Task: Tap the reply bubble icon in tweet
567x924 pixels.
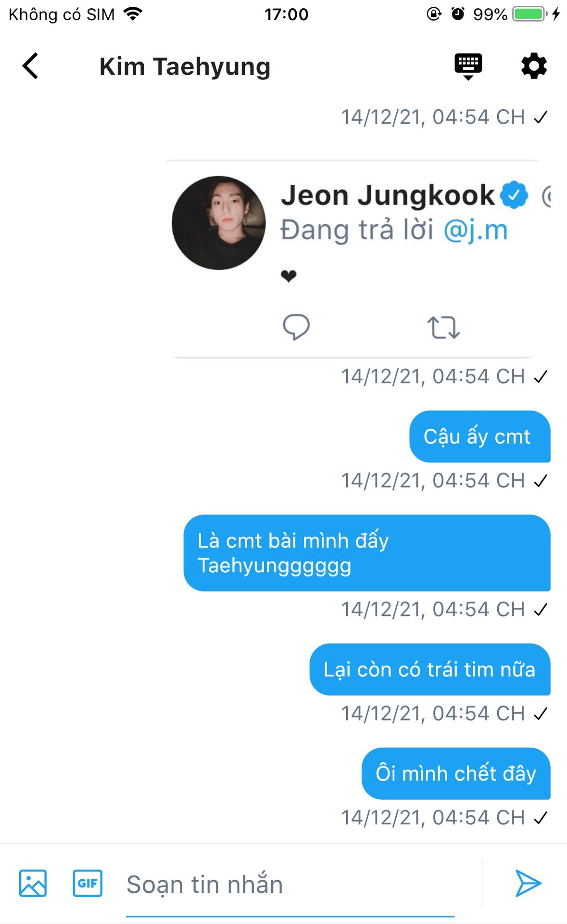Action: click(x=296, y=327)
